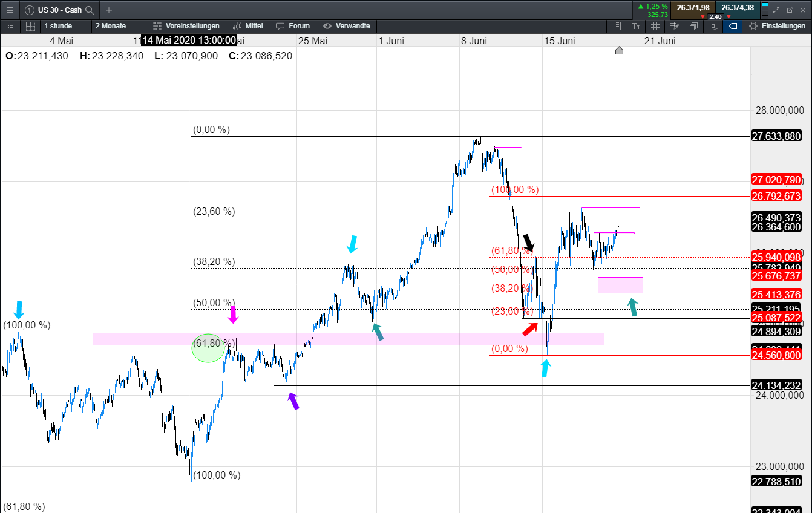This screenshot has height=513, width=812.
Task: Click the house-shaped marker on the time axis
Action: coord(619,51)
